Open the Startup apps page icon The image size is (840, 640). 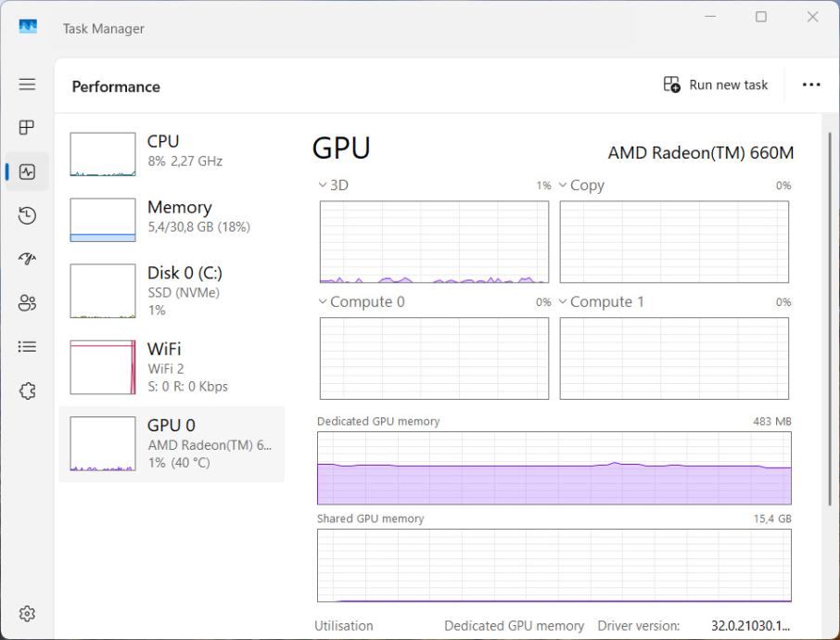point(27,259)
